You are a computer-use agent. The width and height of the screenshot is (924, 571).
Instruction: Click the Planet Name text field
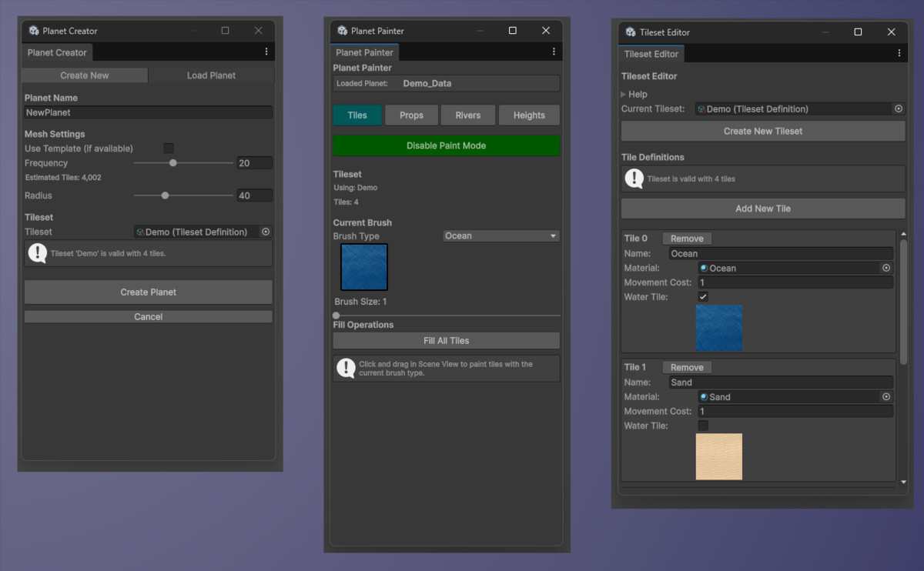pos(149,112)
